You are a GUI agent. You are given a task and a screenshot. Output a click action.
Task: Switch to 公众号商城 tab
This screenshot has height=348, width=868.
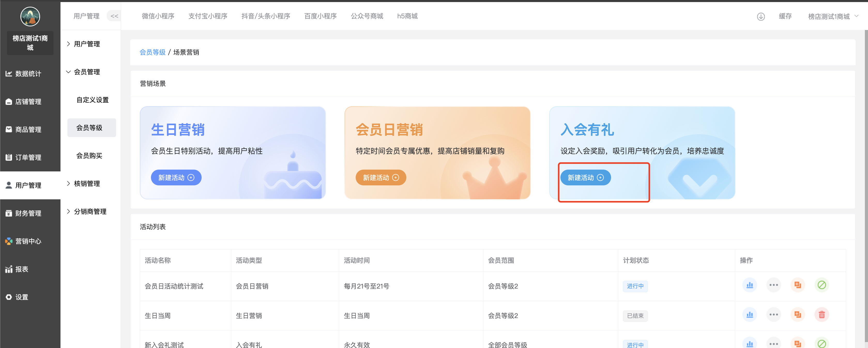click(367, 16)
